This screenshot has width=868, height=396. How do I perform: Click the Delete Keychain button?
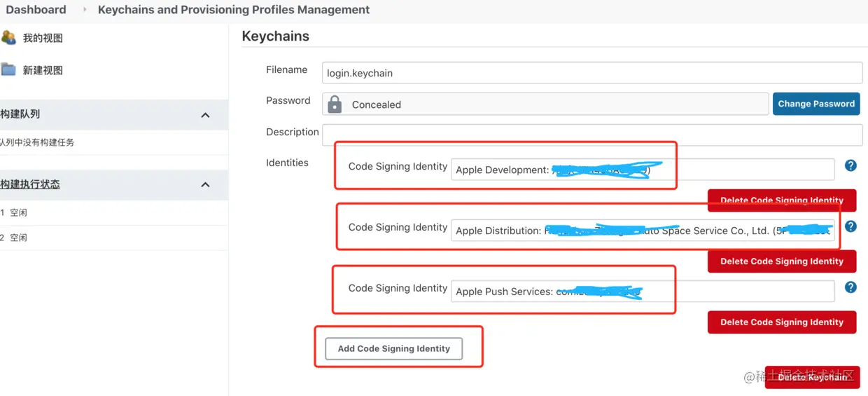811,377
